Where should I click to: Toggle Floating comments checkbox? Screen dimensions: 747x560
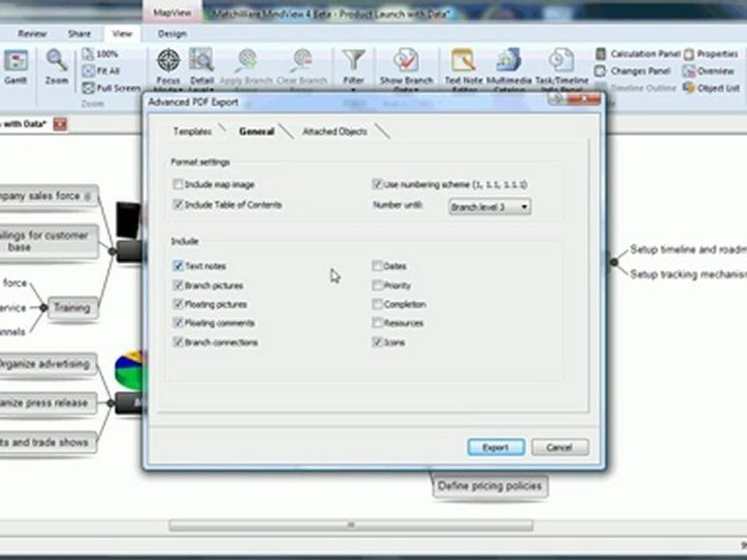coord(178,323)
